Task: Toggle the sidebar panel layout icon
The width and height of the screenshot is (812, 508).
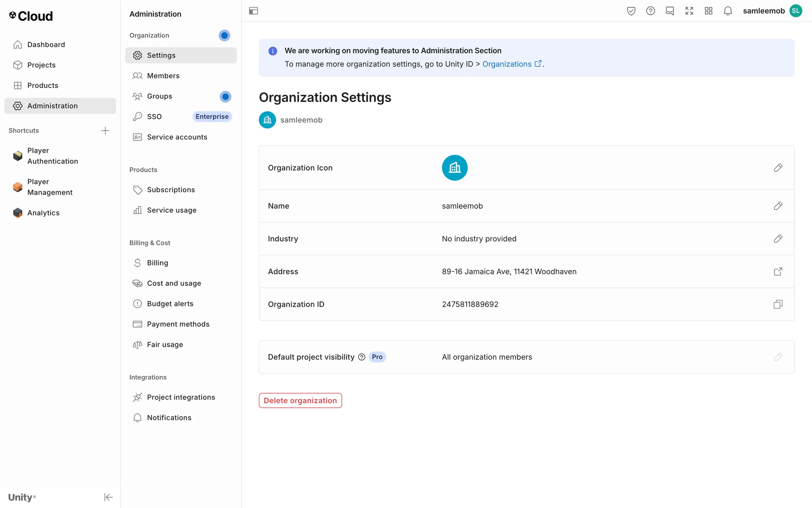Action: [253, 11]
